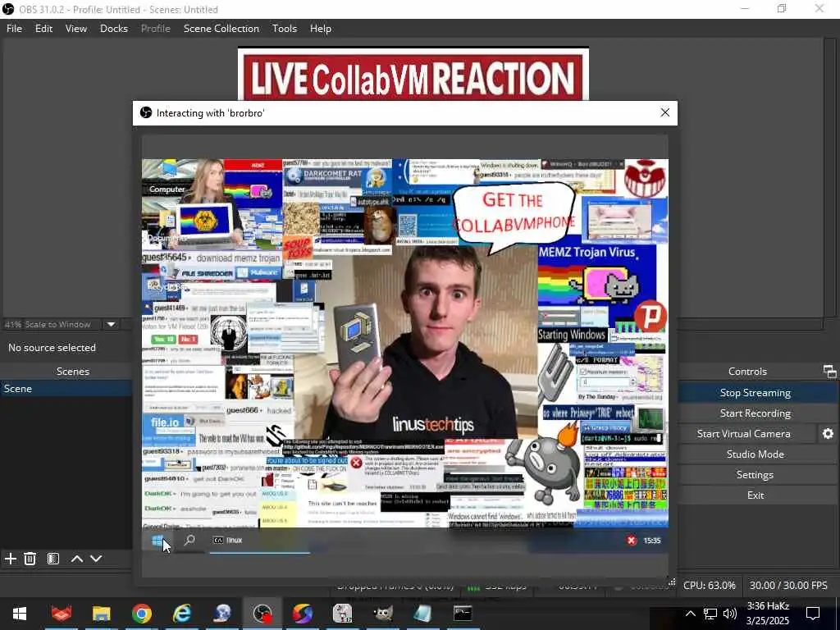Open Internet Explorer from the taskbar
Viewport: 840px width, 630px height.
click(181, 614)
